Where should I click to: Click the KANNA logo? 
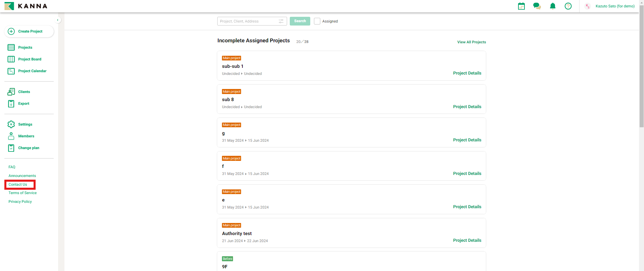[26, 6]
